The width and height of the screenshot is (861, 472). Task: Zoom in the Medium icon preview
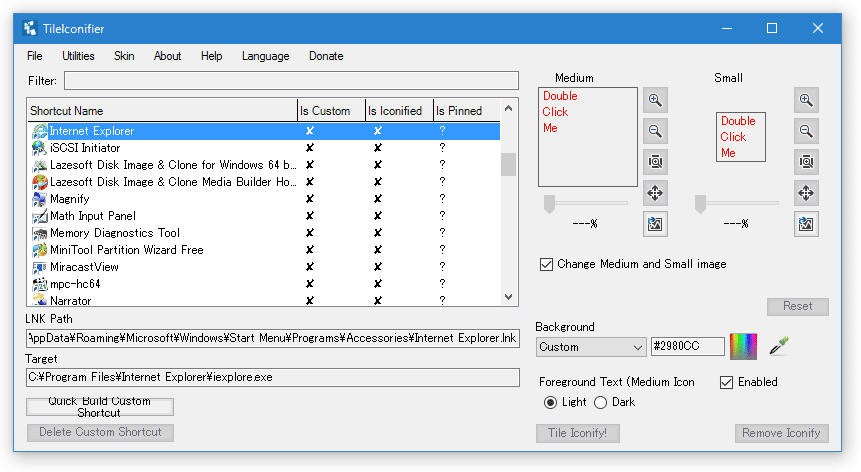pyautogui.click(x=655, y=100)
